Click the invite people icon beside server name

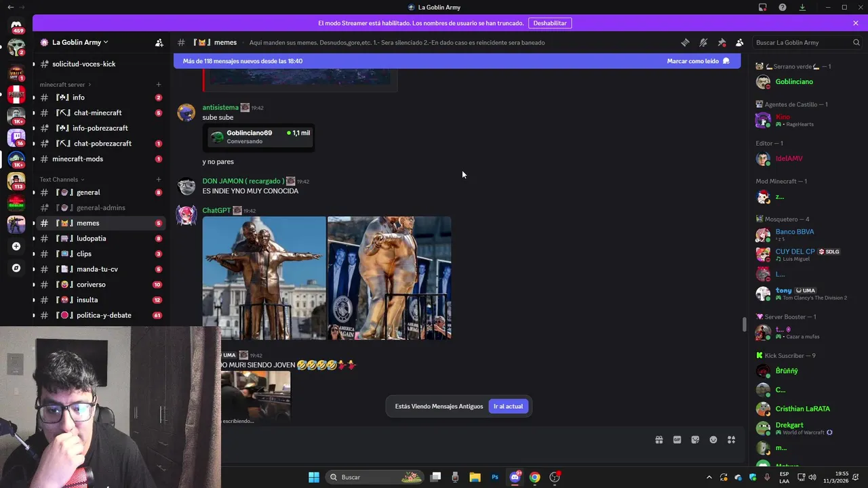tap(159, 42)
